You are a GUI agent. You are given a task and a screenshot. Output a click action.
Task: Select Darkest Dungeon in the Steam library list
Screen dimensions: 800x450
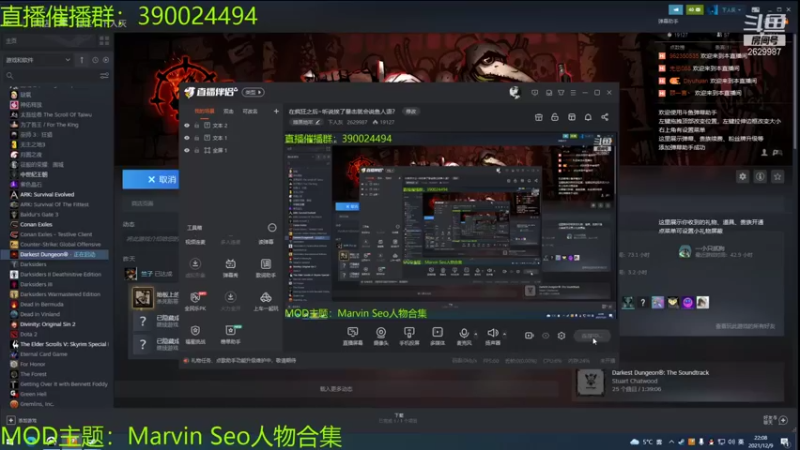point(55,254)
